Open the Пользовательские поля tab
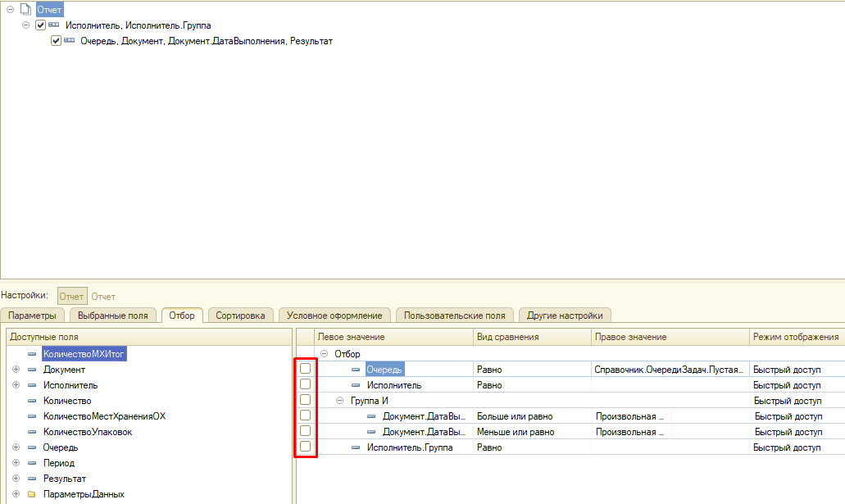Image resolution: width=845 pixels, height=504 pixels. coord(454,316)
